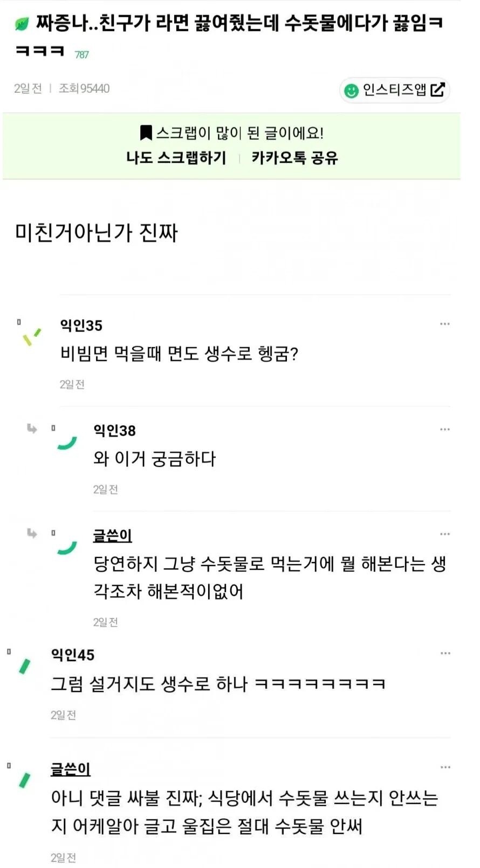Click the smiley icon in 인스티즈앱 button
Image resolution: width=480 pixels, height=868 pixels.
tap(351, 91)
